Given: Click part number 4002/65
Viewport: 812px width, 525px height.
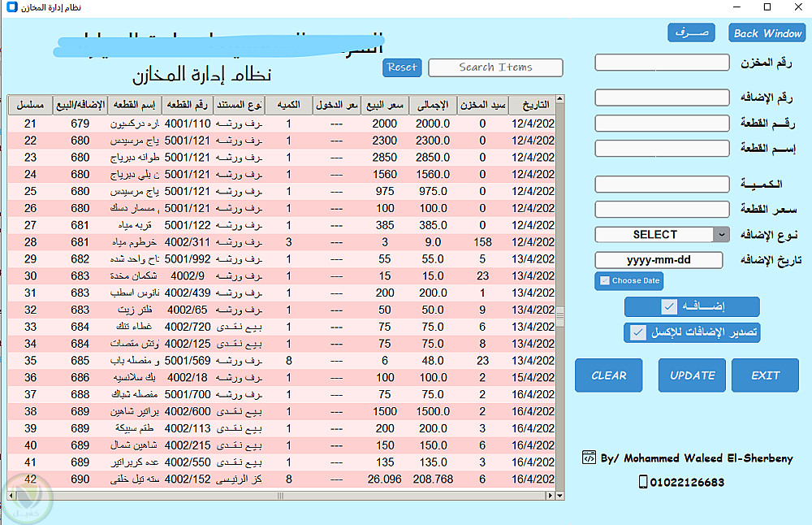Looking at the screenshot, I should (x=188, y=310).
